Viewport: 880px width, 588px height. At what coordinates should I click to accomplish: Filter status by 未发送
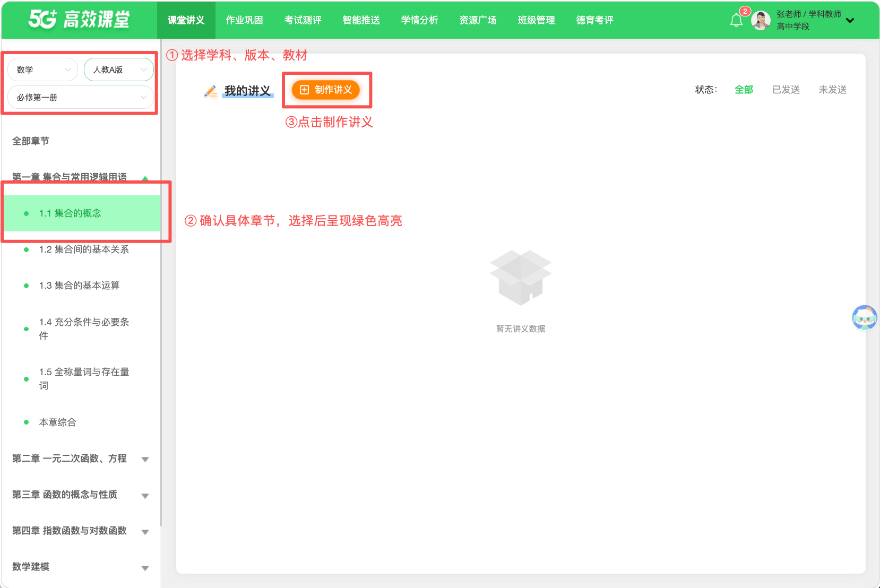pyautogui.click(x=832, y=90)
